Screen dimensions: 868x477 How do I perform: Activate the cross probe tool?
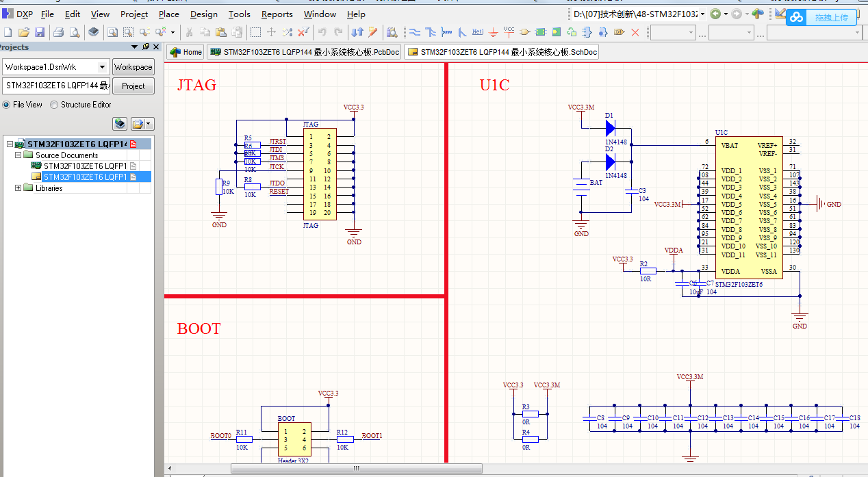tap(373, 32)
